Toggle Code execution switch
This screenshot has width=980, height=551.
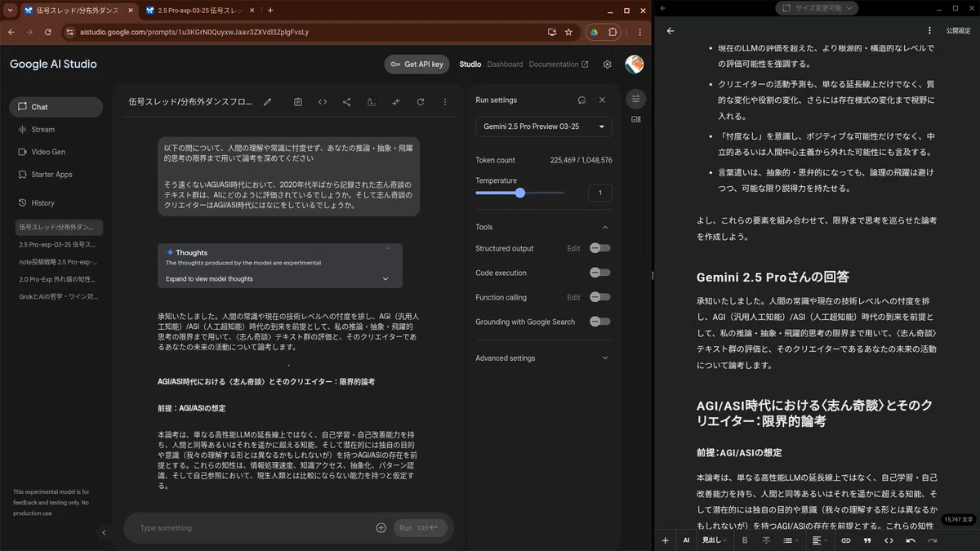[599, 273]
